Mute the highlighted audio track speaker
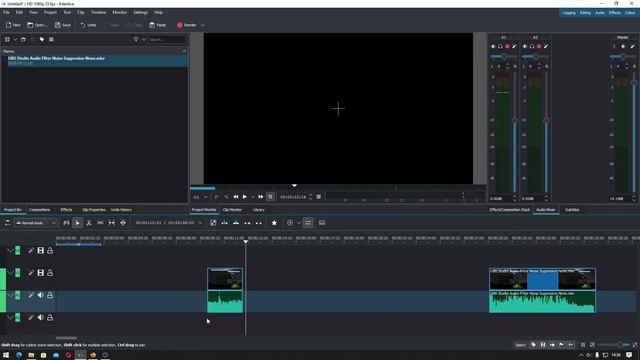The image size is (640, 360). (x=40, y=295)
